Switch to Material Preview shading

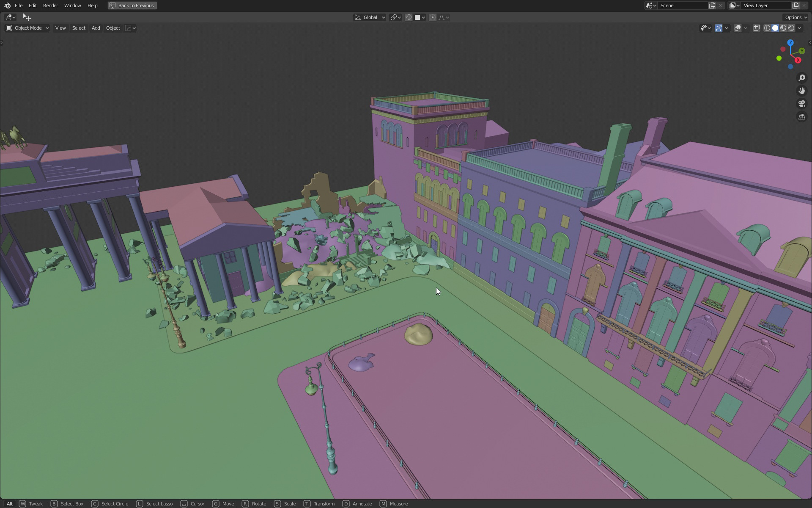783,28
